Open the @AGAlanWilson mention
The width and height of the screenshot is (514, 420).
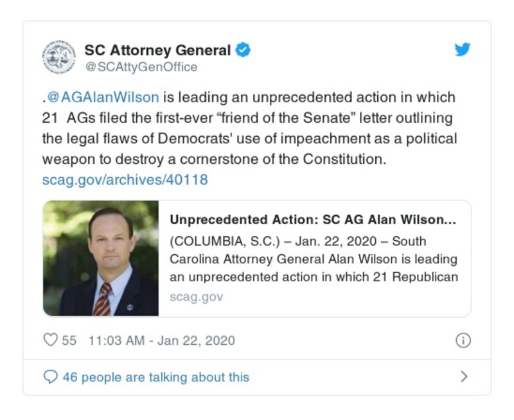pyautogui.click(x=103, y=98)
